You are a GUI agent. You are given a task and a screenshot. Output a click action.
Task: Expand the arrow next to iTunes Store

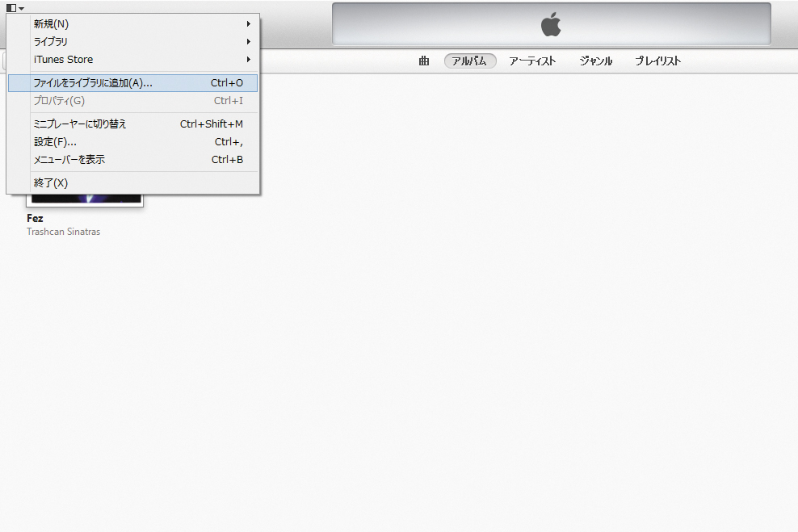pos(248,60)
